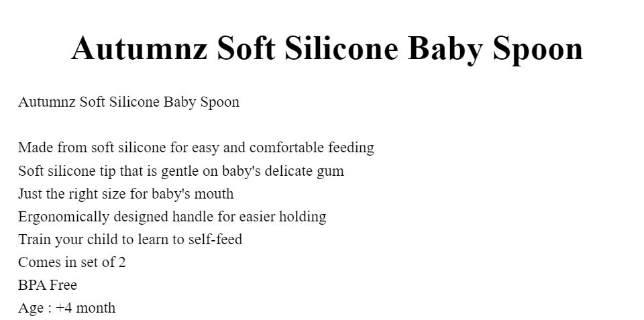This screenshot has height=320, width=644.
Task: Click the Comes in set of 2 line
Action: tap(72, 262)
